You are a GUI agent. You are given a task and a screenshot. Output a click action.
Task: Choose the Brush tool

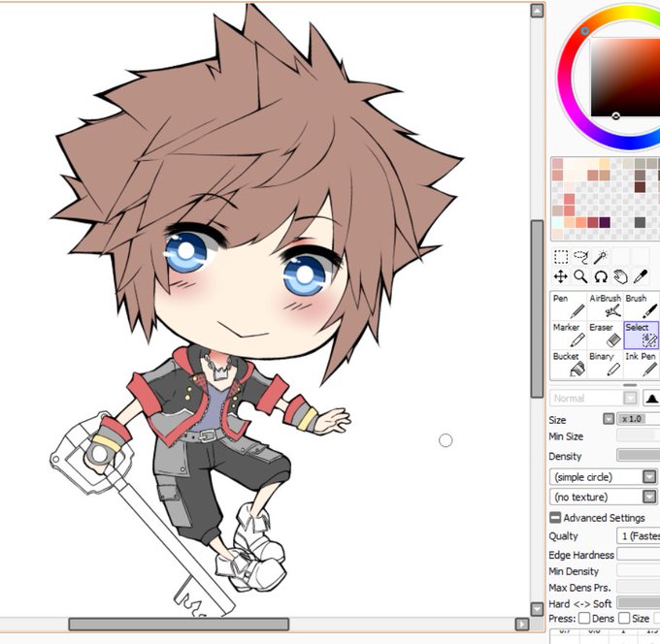641,306
